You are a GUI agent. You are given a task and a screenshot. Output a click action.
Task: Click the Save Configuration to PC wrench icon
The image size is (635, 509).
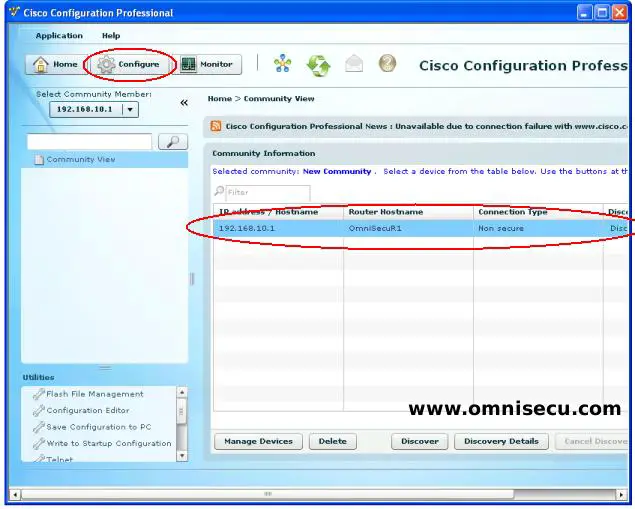coord(38,427)
